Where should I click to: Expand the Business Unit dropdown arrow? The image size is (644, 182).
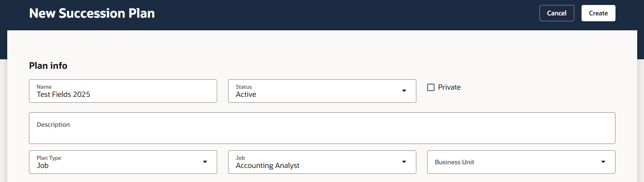coord(603,162)
